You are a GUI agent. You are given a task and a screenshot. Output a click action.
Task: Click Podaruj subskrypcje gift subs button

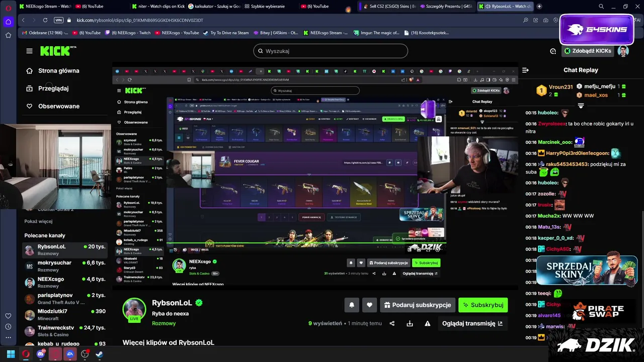[418, 305]
